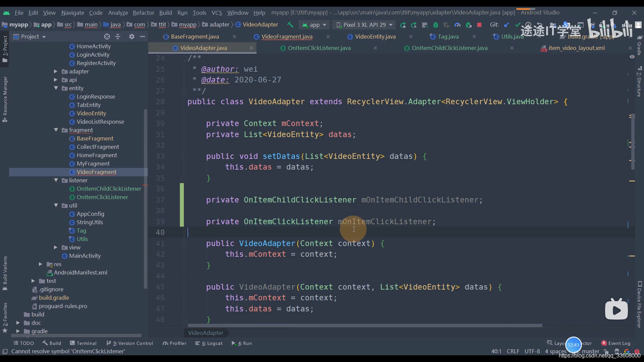The height and width of the screenshot is (362, 644).
Task: Click VideoAdapter breadcrumb in navigation bar
Action: coord(257,25)
